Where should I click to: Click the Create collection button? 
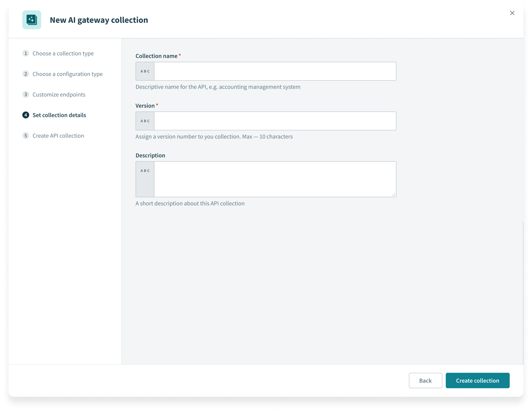click(478, 380)
